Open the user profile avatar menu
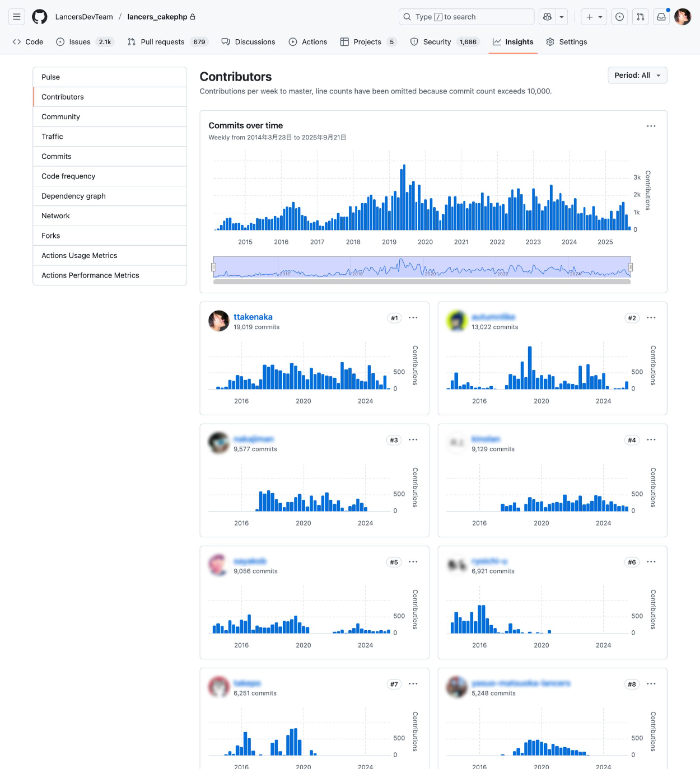This screenshot has width=700, height=769. [x=682, y=17]
